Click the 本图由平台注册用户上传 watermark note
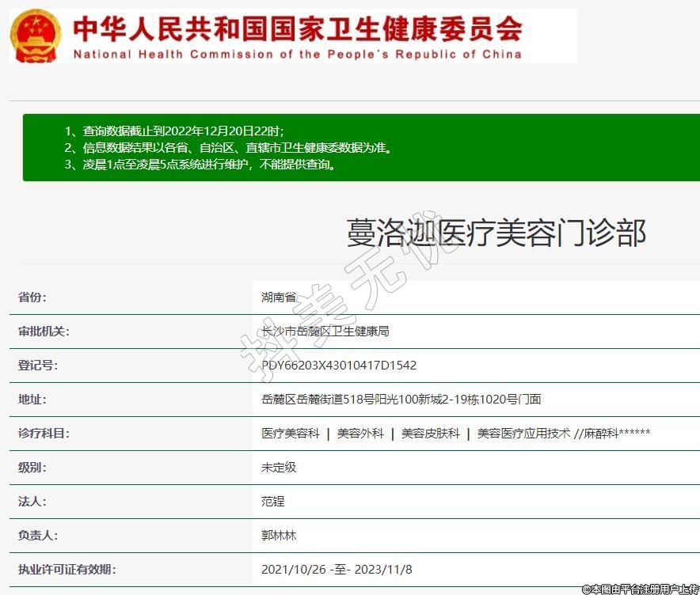Image resolution: width=700 pixels, height=595 pixels. [640, 589]
